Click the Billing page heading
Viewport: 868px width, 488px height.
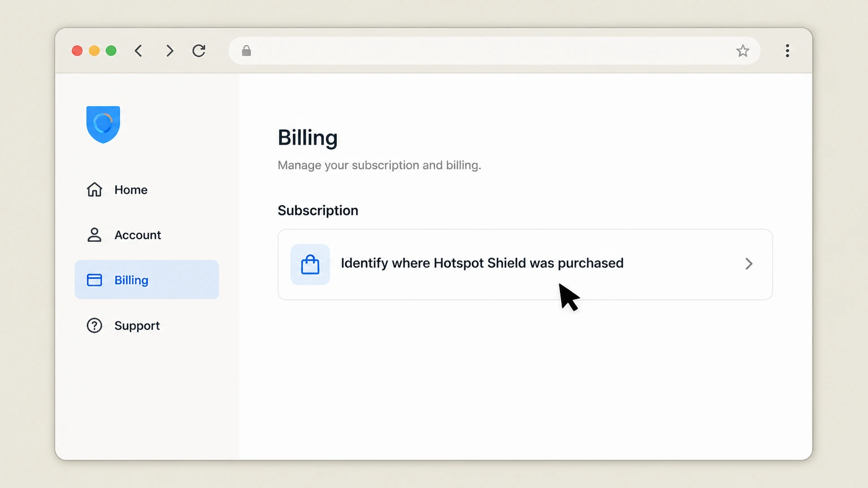pos(307,138)
